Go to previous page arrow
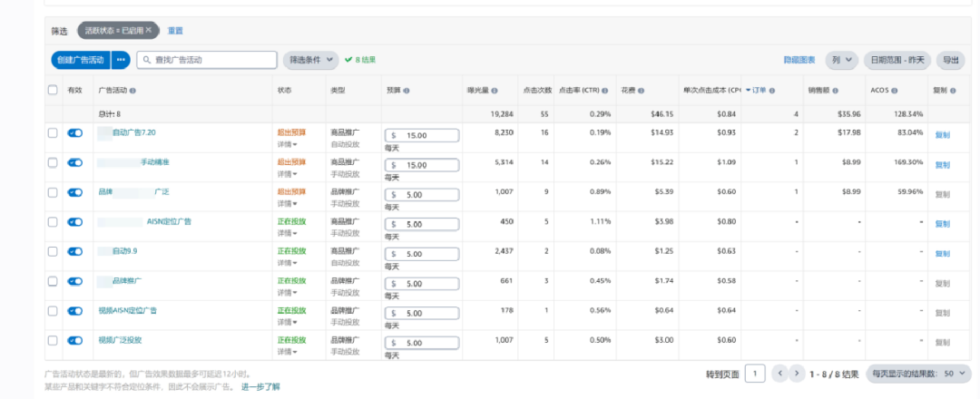 point(779,374)
